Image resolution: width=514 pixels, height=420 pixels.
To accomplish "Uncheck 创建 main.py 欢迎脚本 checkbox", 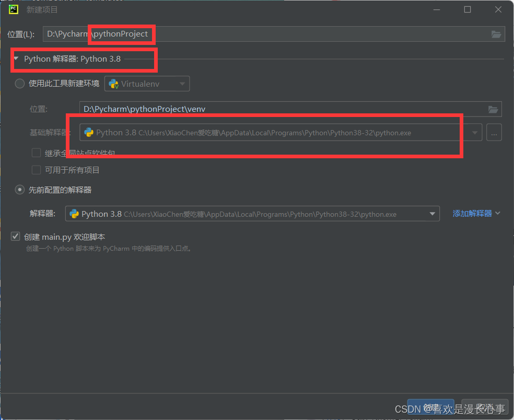I will click(x=15, y=237).
